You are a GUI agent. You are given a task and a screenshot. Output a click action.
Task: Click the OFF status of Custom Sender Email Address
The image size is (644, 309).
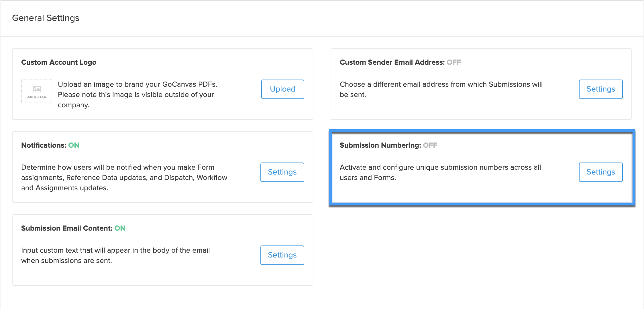pyautogui.click(x=454, y=62)
